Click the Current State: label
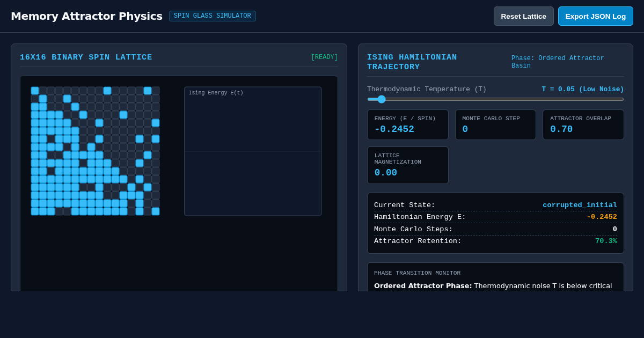 (x=405, y=205)
